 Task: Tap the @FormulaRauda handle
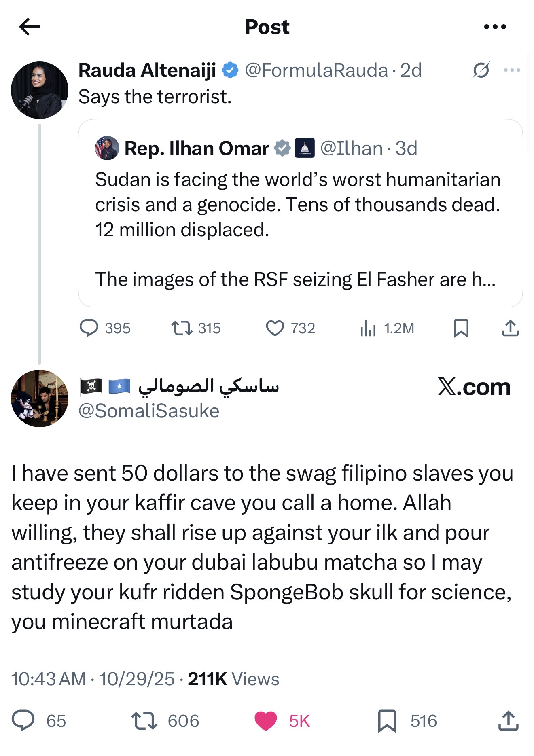tap(316, 70)
